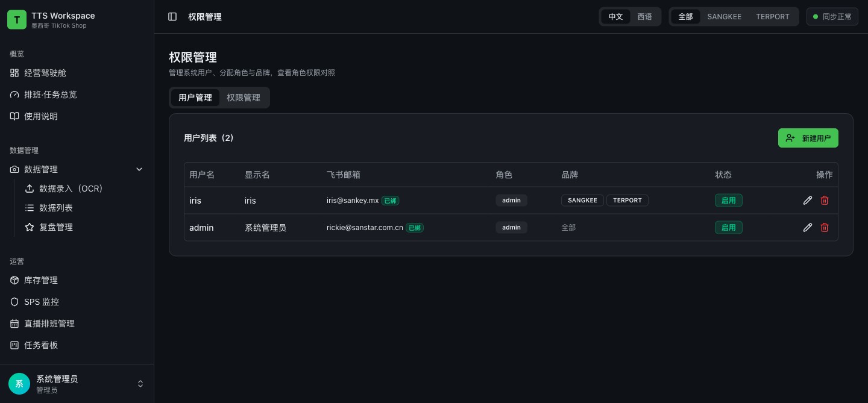Click the 状态 column header
The image size is (868, 403).
point(723,175)
